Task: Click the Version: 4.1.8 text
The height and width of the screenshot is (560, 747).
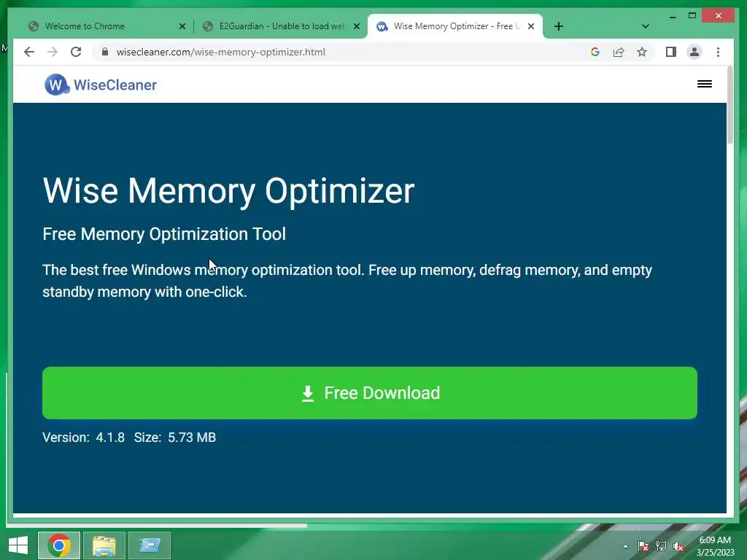Action: pos(83,437)
